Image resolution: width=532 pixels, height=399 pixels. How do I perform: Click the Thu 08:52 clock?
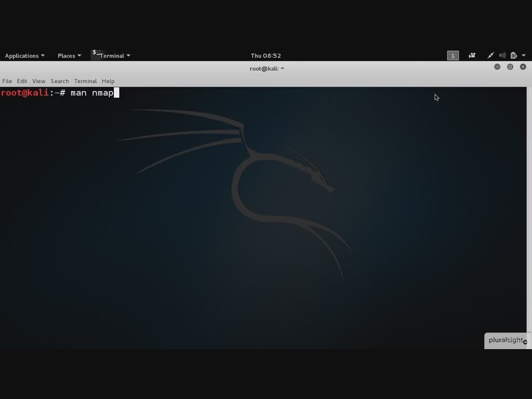[x=265, y=56]
